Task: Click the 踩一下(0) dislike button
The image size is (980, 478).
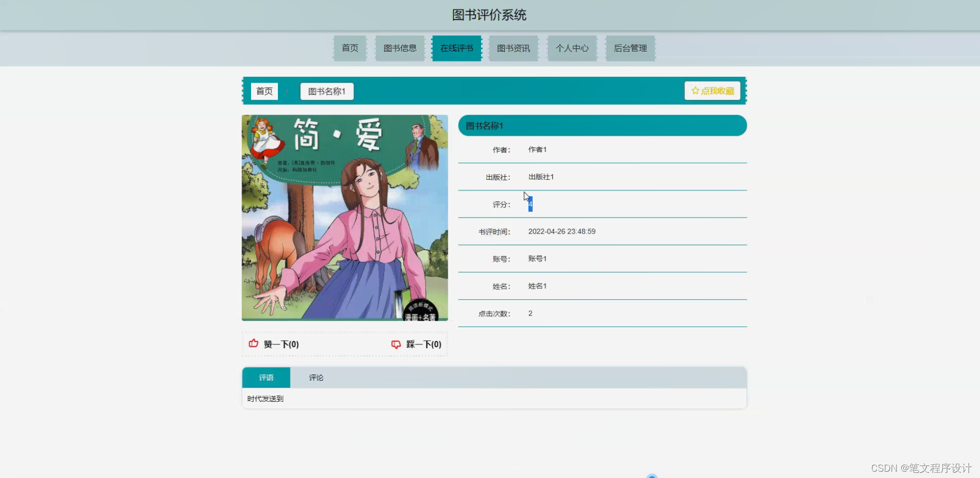Action: point(417,344)
